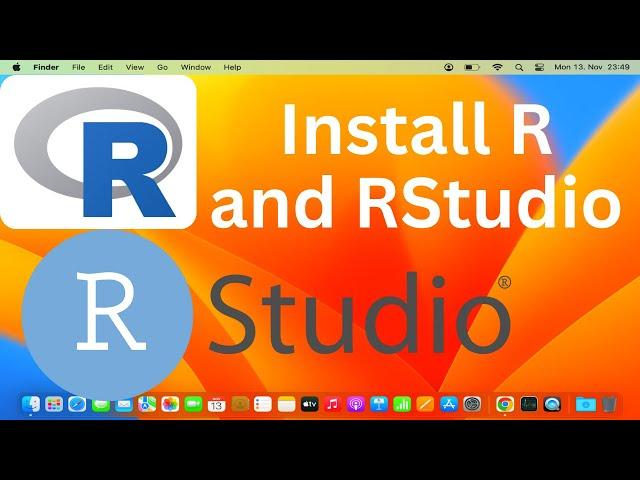Open Contacts from the Dock
This screenshot has width=640, height=480.
[240, 404]
